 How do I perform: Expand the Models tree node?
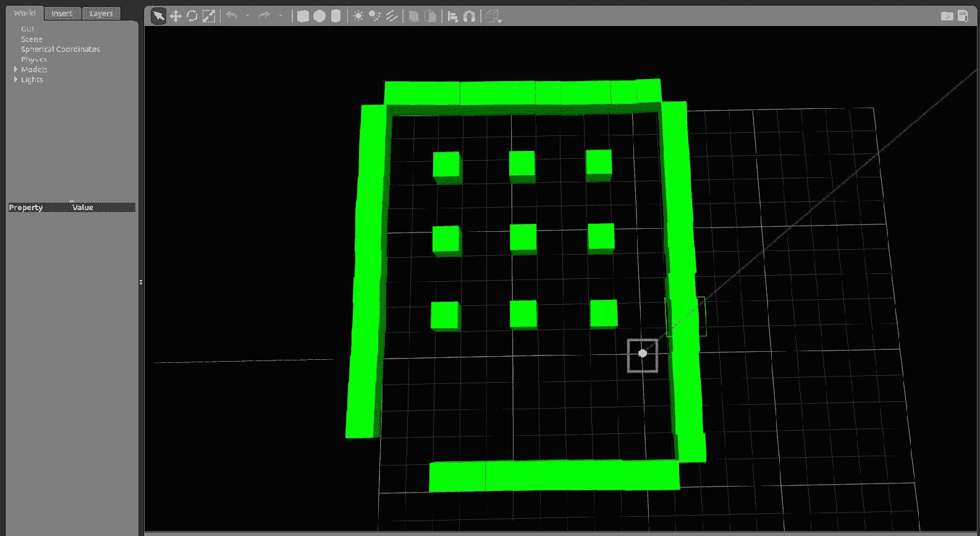pos(15,69)
